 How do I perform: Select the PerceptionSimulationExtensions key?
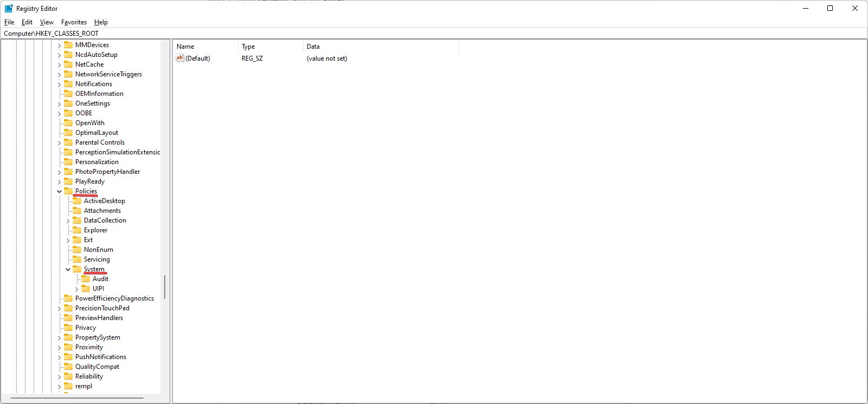(118, 152)
